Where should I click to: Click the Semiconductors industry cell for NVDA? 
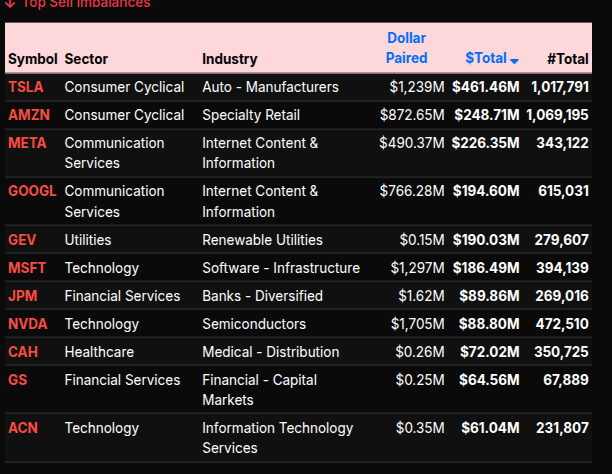(254, 324)
